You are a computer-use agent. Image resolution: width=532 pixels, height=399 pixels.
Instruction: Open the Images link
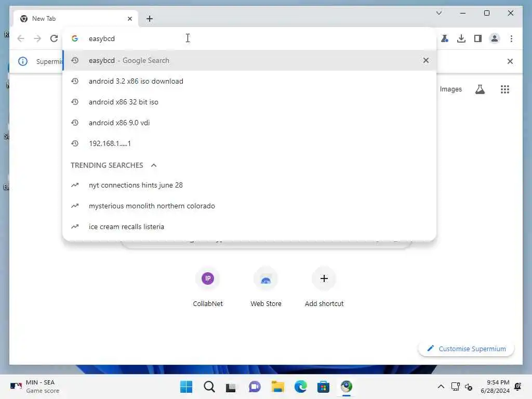coord(450,89)
